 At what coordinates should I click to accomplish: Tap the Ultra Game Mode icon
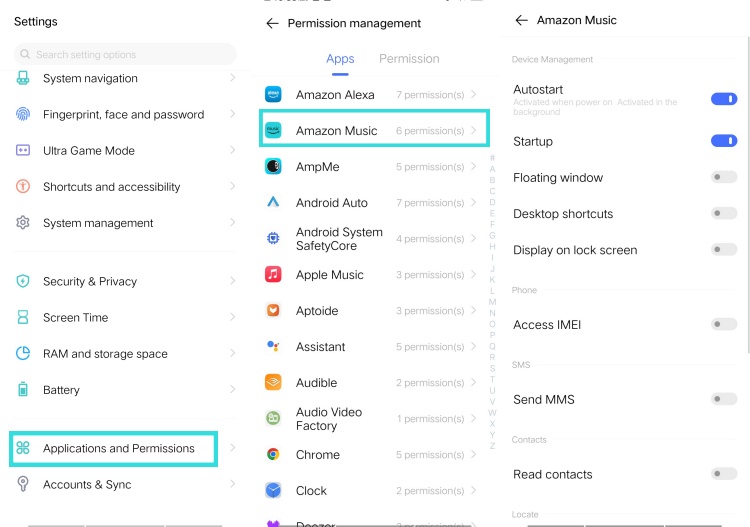coord(23,150)
